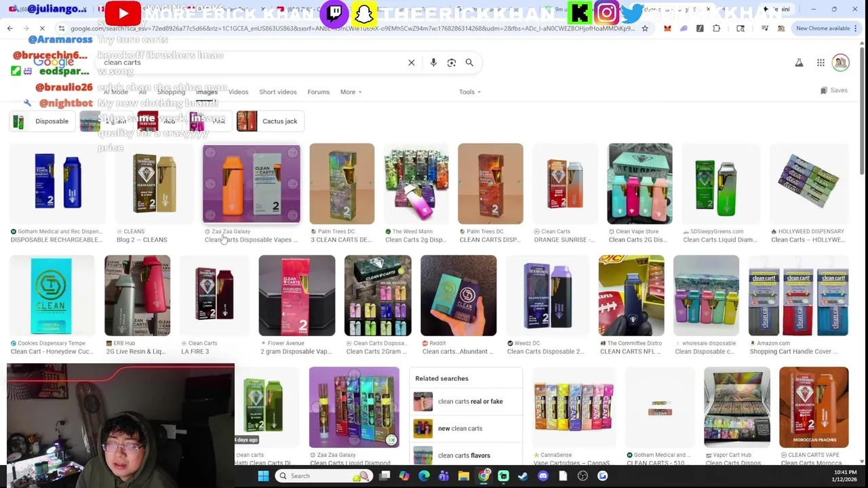Stop page loading with the X button

coord(42,28)
